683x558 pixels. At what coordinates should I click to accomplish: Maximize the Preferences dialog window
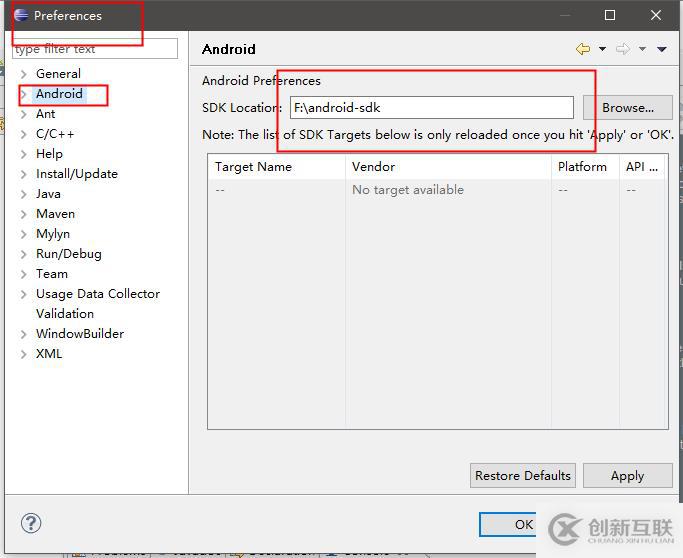[x=610, y=15]
